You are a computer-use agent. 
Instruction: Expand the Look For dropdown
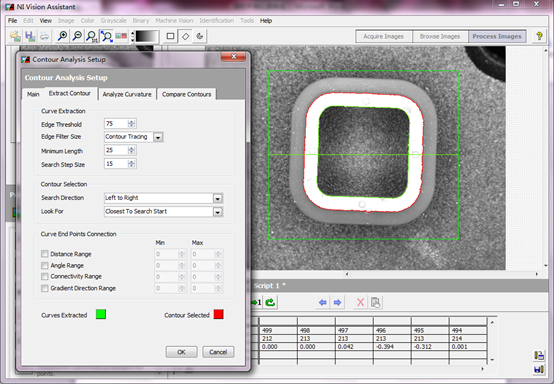coord(218,212)
